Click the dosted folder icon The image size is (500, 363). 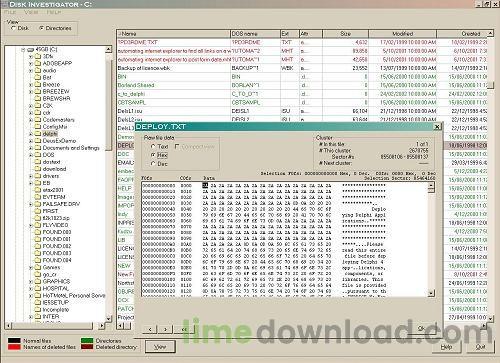[x=38, y=162]
